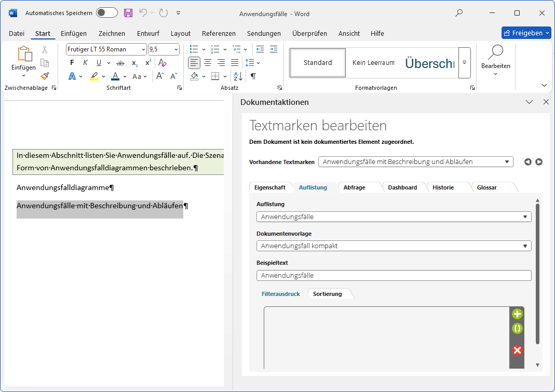
Task: Open the Layout ribbon tab
Action: click(x=181, y=33)
